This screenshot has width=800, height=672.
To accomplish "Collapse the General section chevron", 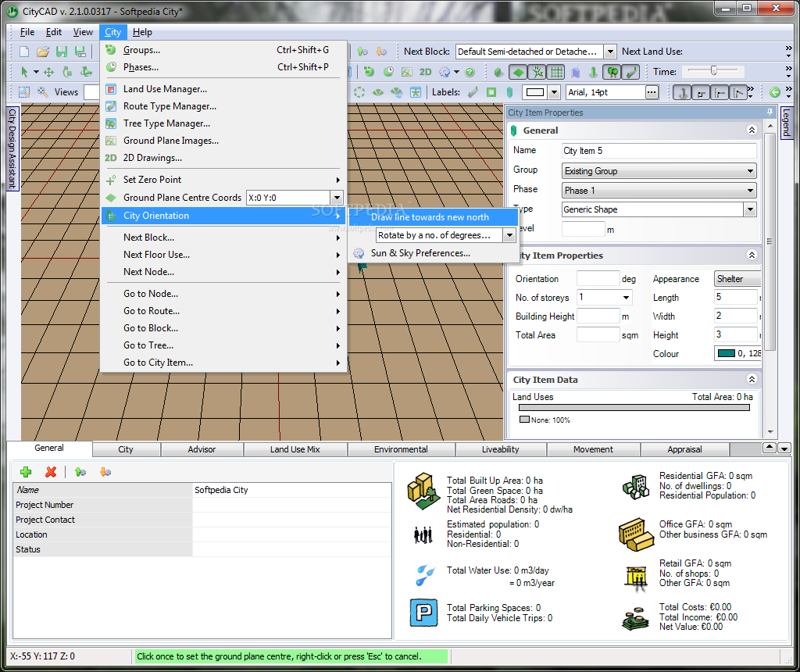I will 752,130.
